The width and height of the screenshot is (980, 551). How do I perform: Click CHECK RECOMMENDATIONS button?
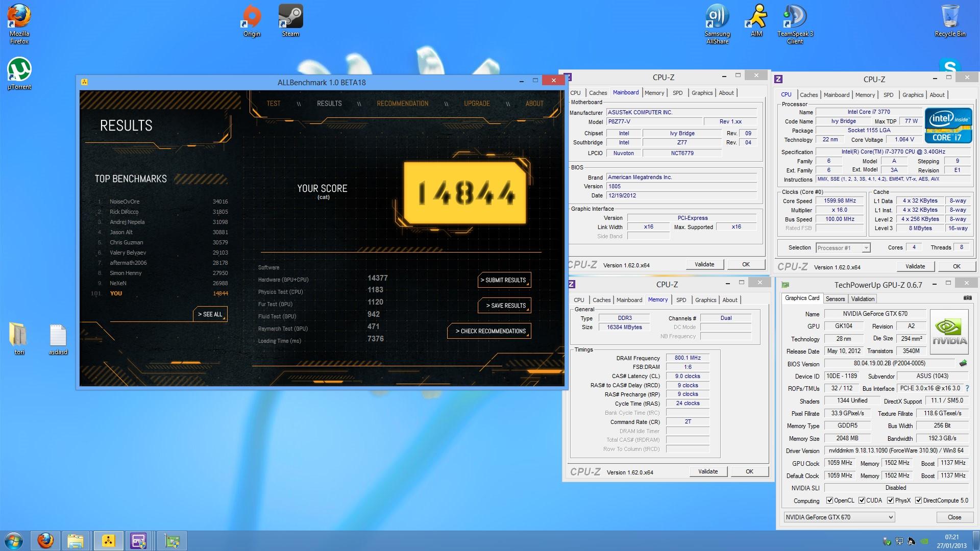pyautogui.click(x=489, y=331)
